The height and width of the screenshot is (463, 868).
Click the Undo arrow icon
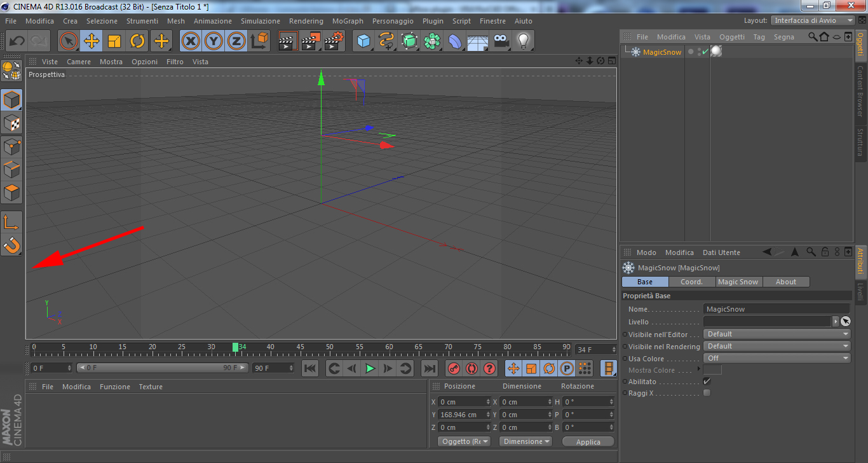click(17, 41)
